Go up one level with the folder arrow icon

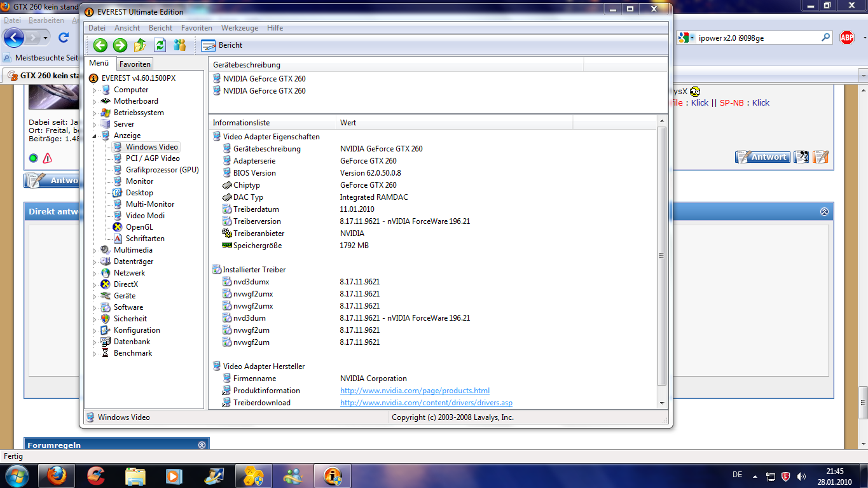(141, 45)
